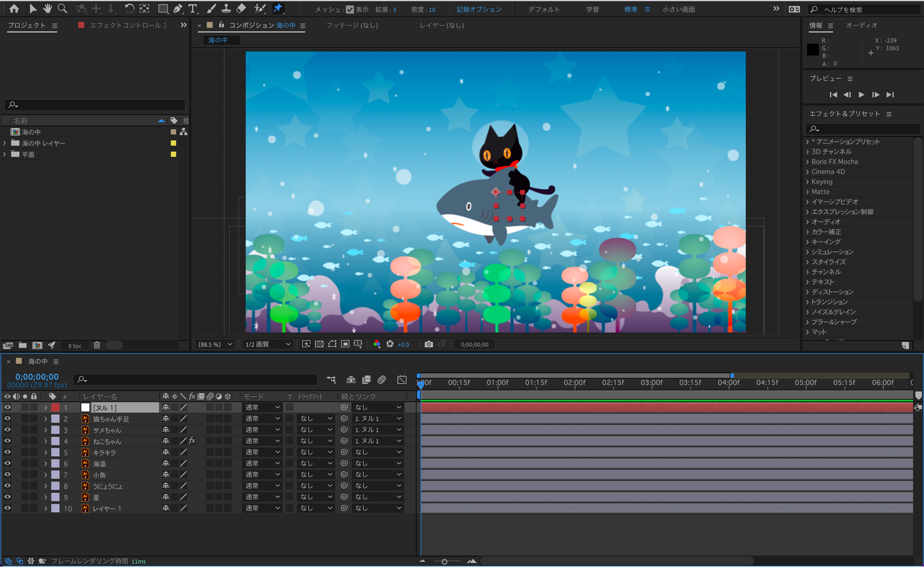
Task: Select the Type text tool
Action: coord(192,9)
